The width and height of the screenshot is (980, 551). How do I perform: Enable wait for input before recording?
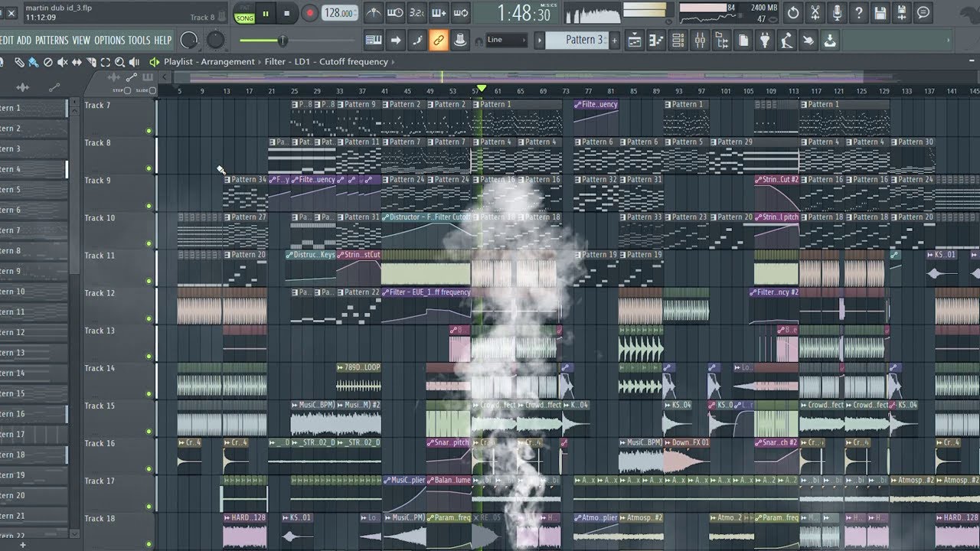point(395,13)
